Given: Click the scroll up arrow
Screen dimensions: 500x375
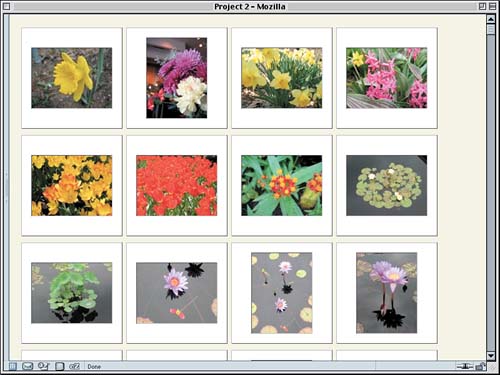Looking at the screenshot, I should pos(491,19).
